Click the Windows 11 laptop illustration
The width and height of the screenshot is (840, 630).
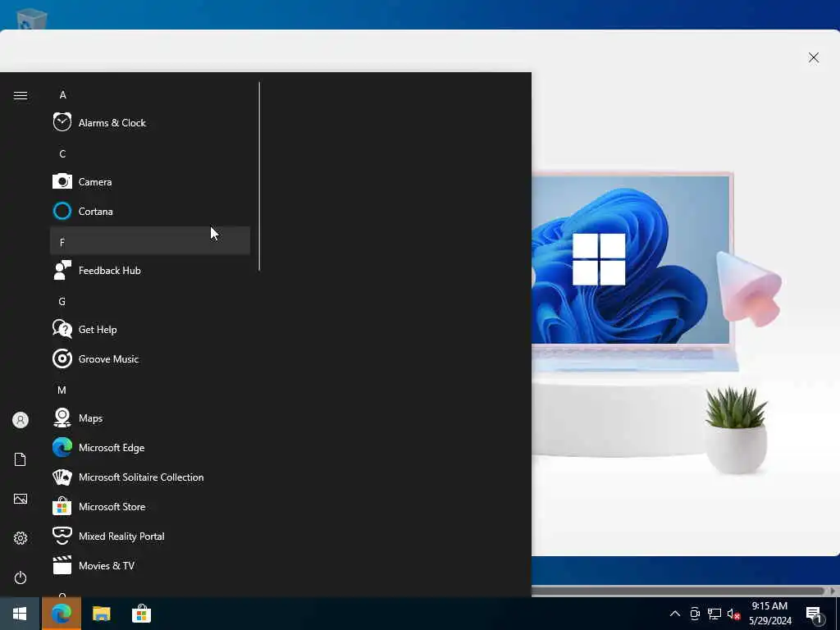pos(634,271)
